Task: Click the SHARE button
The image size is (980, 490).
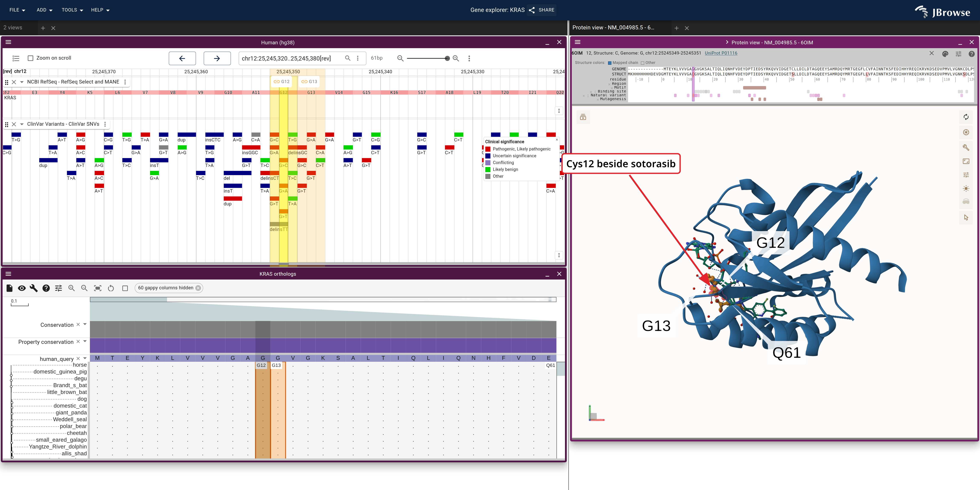Action: 542,10
